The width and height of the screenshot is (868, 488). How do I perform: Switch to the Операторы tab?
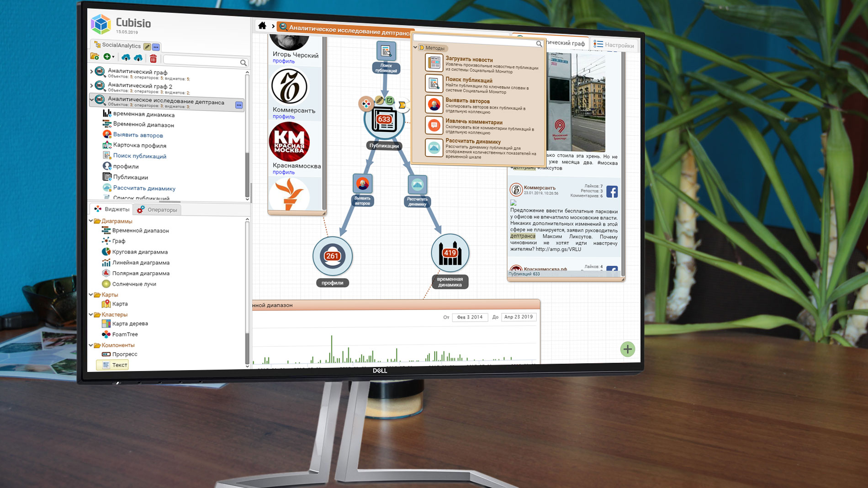[x=157, y=210]
